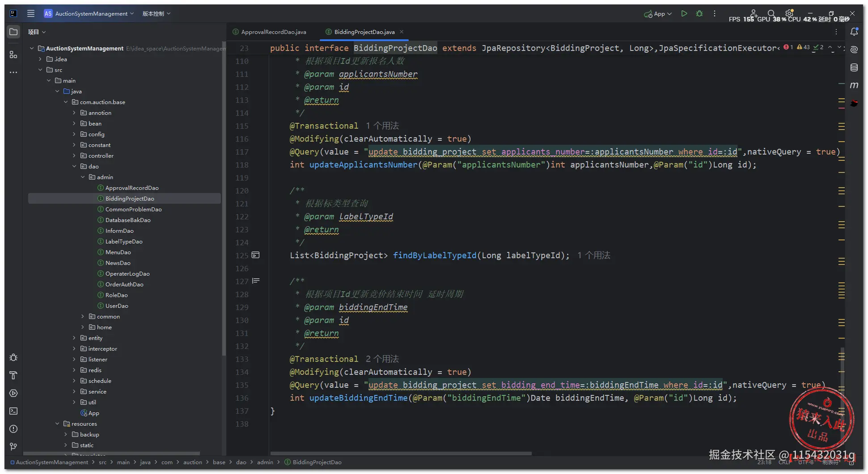Click the BiddingProjectDao breadcrumb
Screen dimensions: 868x474
point(313,462)
